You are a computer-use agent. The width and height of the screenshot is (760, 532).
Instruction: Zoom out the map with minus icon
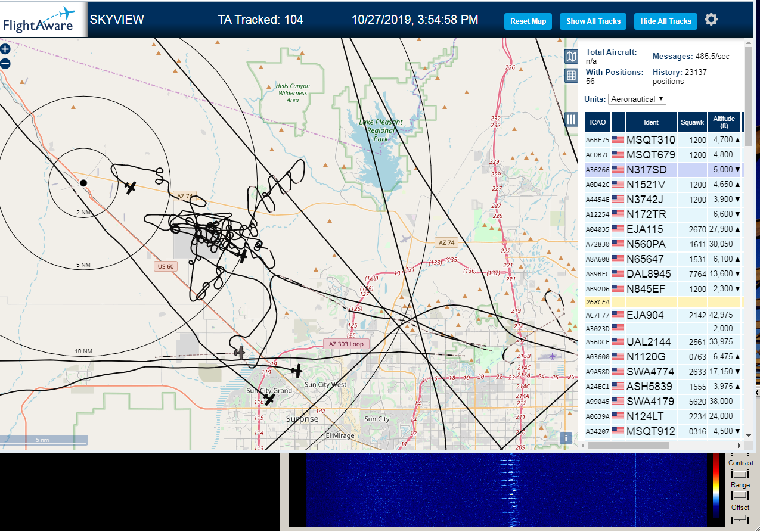pos(5,63)
